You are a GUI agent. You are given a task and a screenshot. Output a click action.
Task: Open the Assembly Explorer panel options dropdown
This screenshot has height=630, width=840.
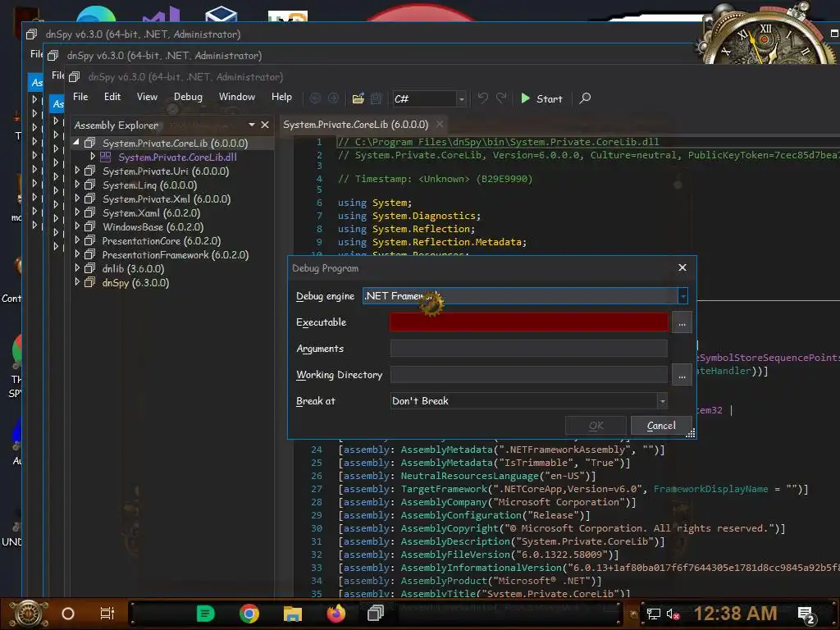(x=252, y=125)
